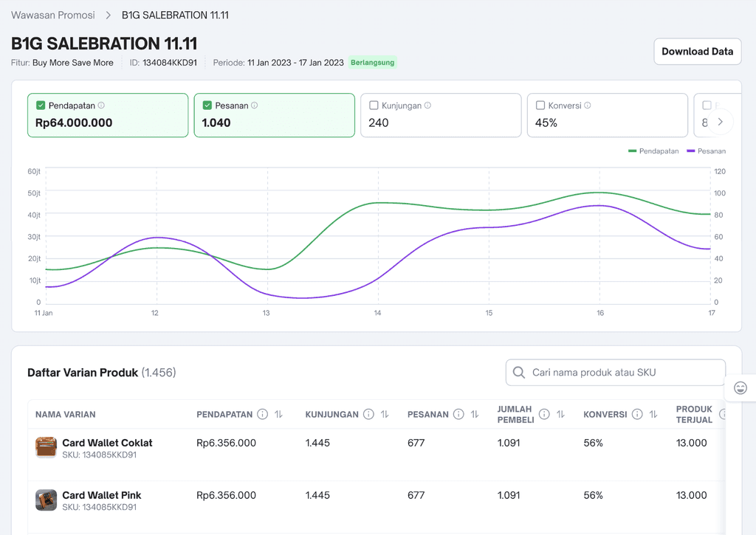Viewport: 756px width, 535px height.
Task: Show info tooltip next to Konversi card
Action: pyautogui.click(x=587, y=105)
